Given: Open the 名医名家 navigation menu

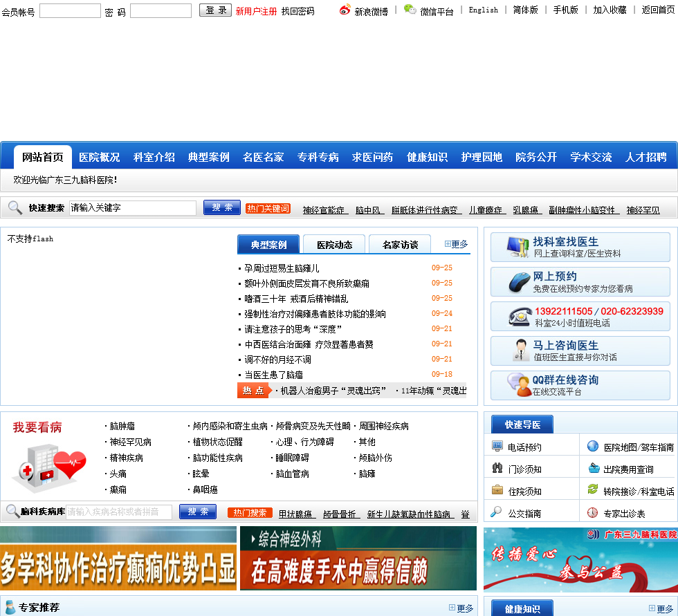Looking at the screenshot, I should [264, 157].
